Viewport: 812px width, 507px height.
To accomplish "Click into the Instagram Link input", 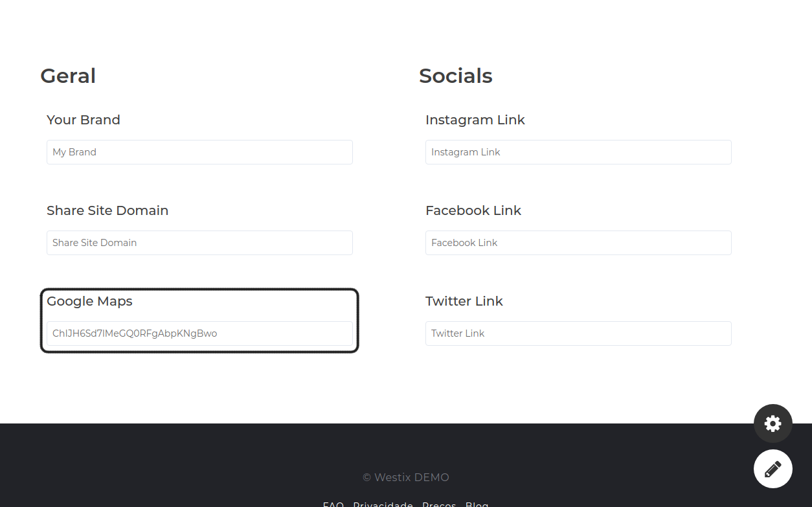I will [x=578, y=152].
